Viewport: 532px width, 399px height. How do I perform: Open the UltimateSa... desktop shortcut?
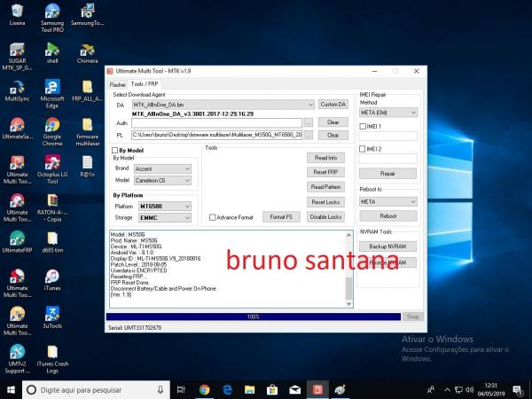coord(17,129)
